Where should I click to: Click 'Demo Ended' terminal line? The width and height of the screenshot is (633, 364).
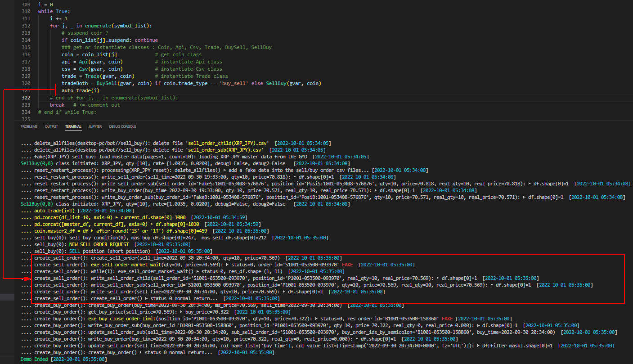tap(63, 359)
